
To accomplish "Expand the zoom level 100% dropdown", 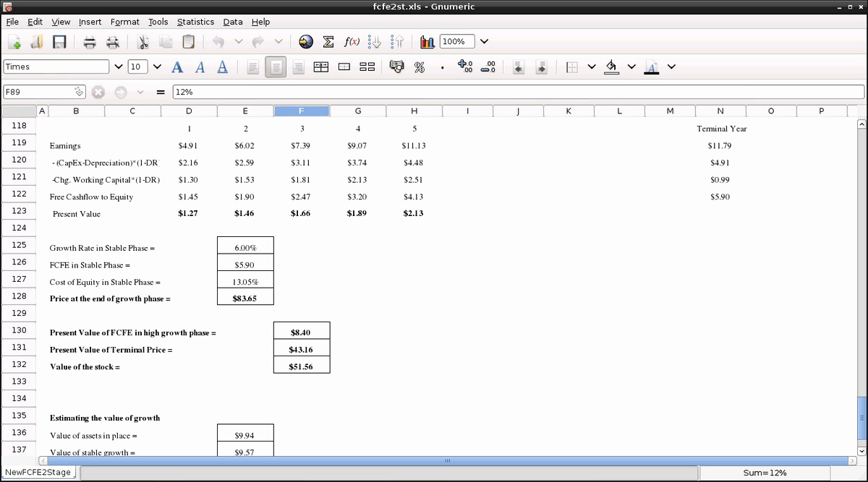I will click(x=484, y=42).
